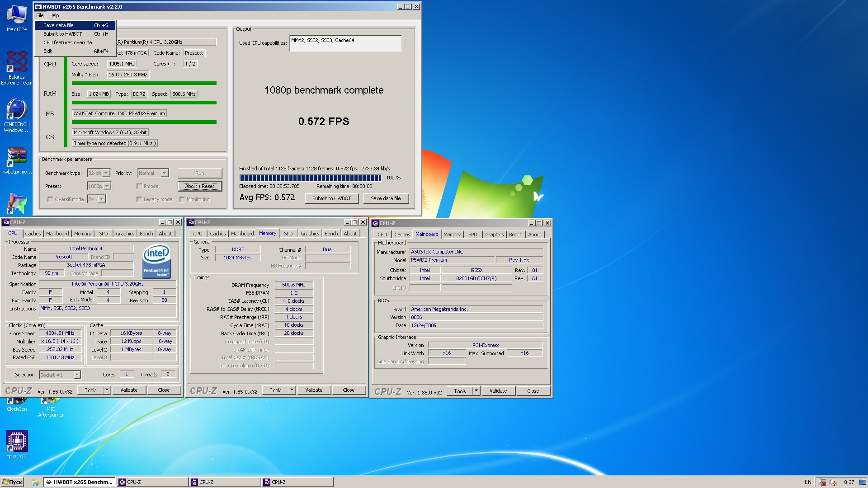The width and height of the screenshot is (868, 488).
Task: Open the File menu in the menu bar
Action: [x=40, y=15]
